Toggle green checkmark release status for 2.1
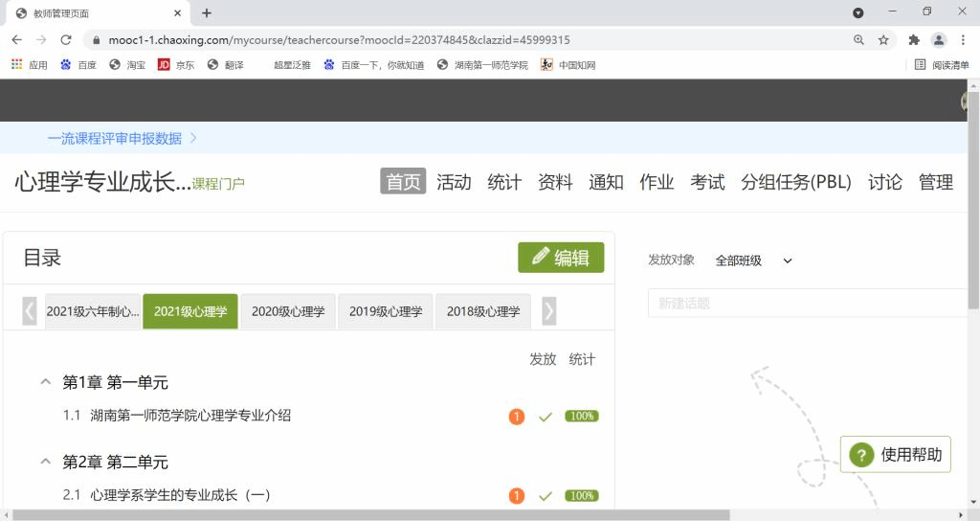This screenshot has height=521, width=980. point(546,496)
